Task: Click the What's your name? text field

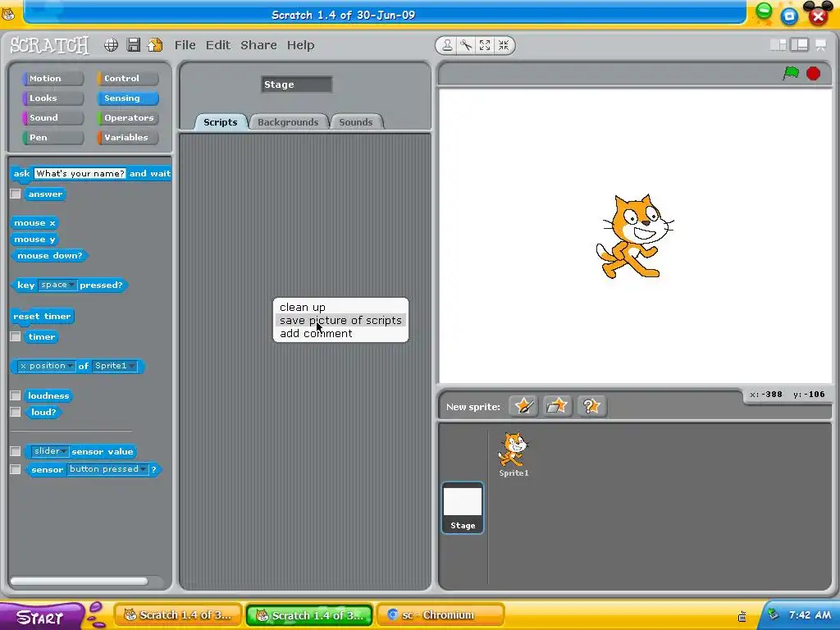Action: point(80,173)
